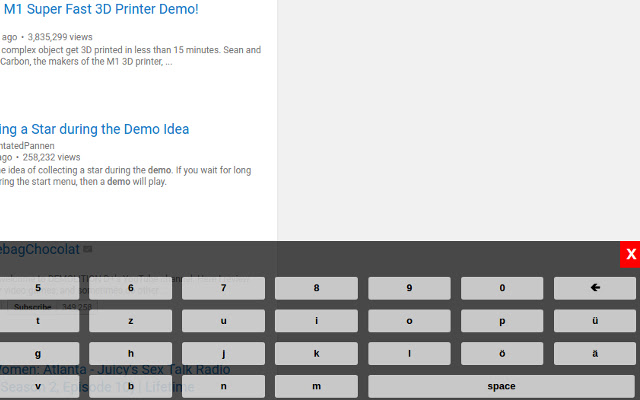Tap the h key on keyboard

point(131,353)
